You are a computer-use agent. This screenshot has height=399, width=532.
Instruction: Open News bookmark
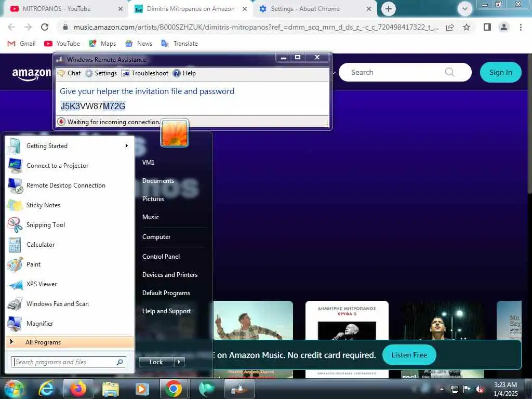tap(139, 44)
